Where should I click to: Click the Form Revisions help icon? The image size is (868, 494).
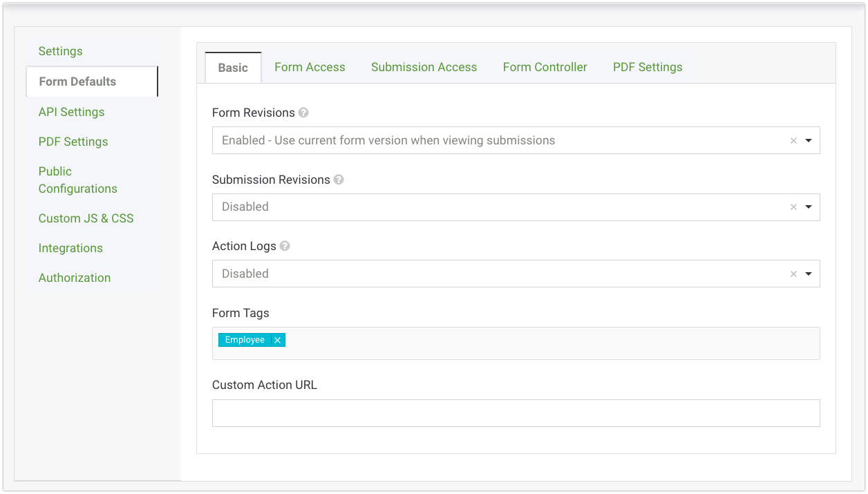303,113
